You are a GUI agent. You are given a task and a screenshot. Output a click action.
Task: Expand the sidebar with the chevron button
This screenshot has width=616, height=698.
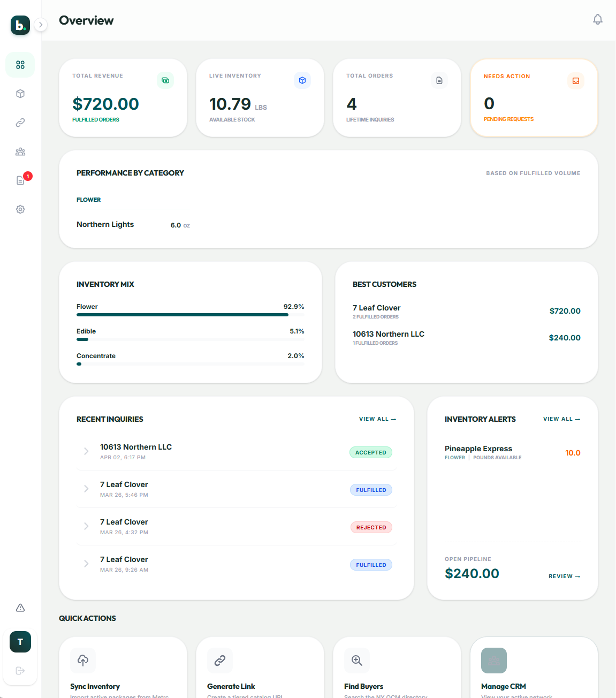click(41, 25)
